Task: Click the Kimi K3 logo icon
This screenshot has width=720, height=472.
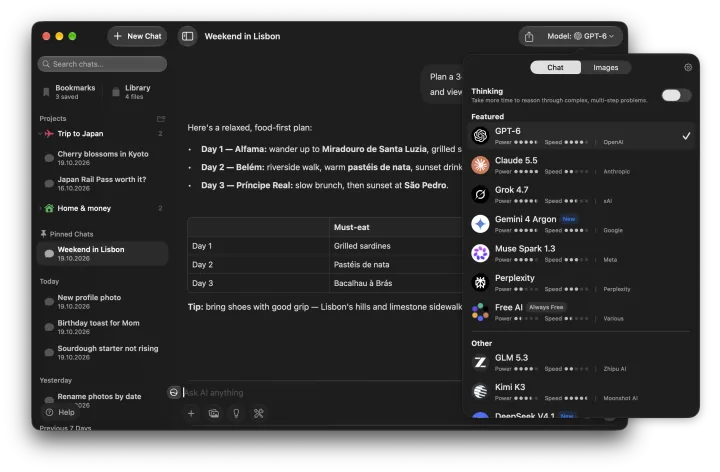Action: point(480,392)
